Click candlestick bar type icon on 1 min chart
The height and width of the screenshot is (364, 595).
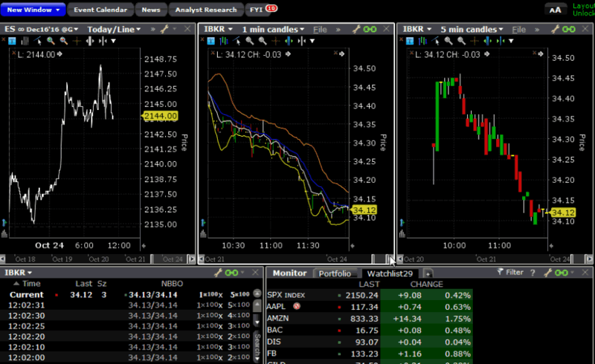(x=224, y=41)
